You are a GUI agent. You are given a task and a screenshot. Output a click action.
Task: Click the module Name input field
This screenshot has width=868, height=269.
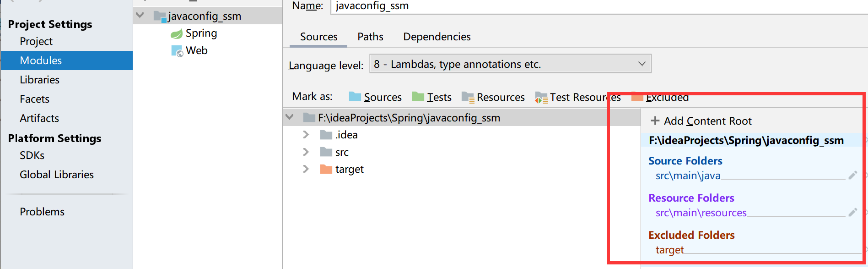(x=595, y=6)
